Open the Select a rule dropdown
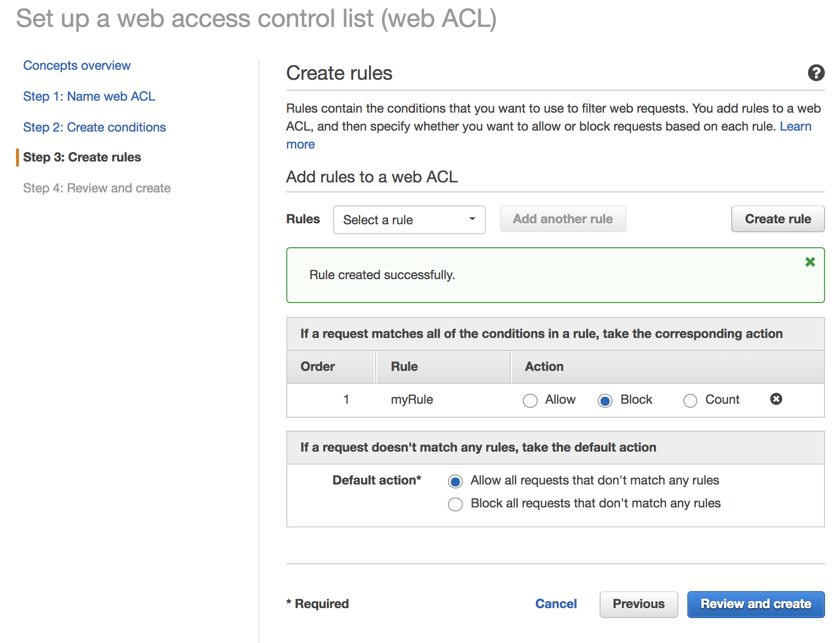840x643 pixels. tap(410, 220)
